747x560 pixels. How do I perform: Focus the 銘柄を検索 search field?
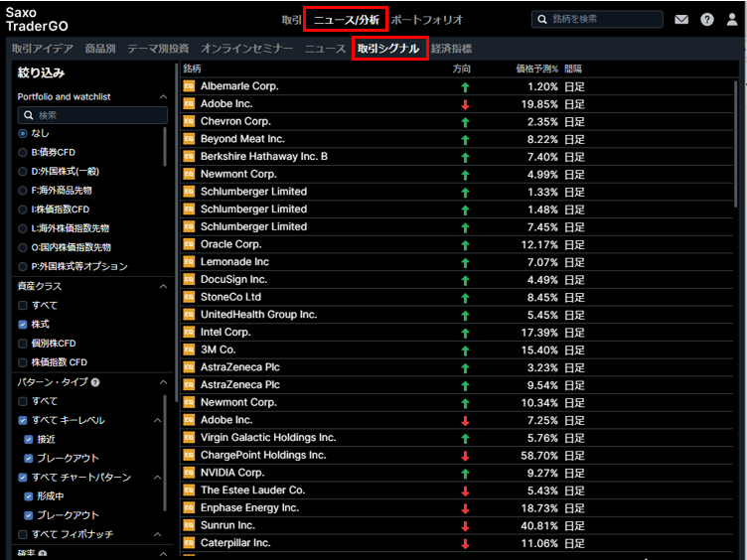click(x=597, y=20)
